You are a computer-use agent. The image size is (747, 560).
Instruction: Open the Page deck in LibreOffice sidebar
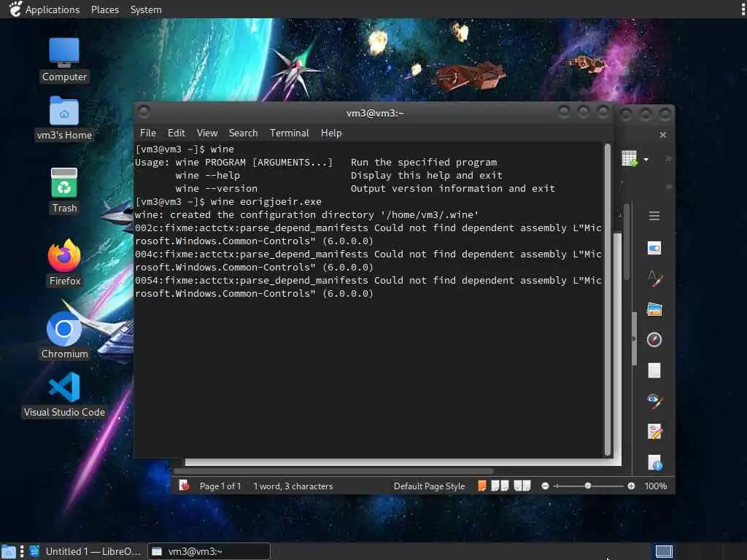[654, 370]
